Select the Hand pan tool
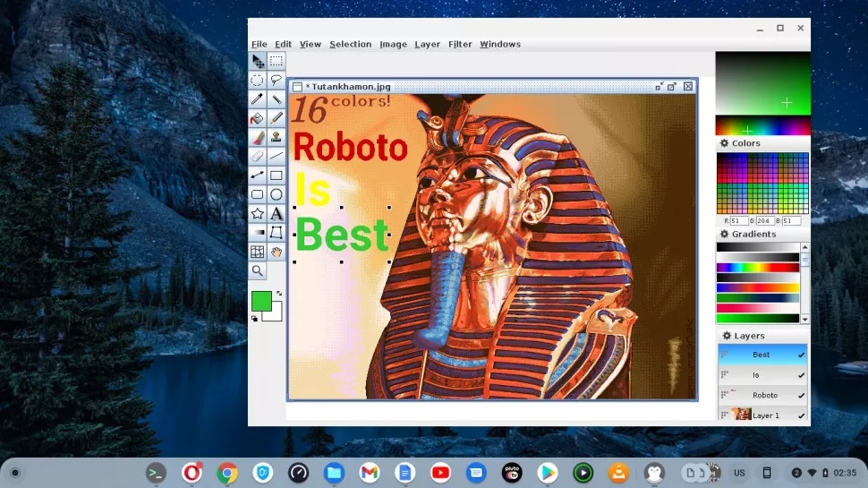The height and width of the screenshot is (488, 868). (x=277, y=252)
